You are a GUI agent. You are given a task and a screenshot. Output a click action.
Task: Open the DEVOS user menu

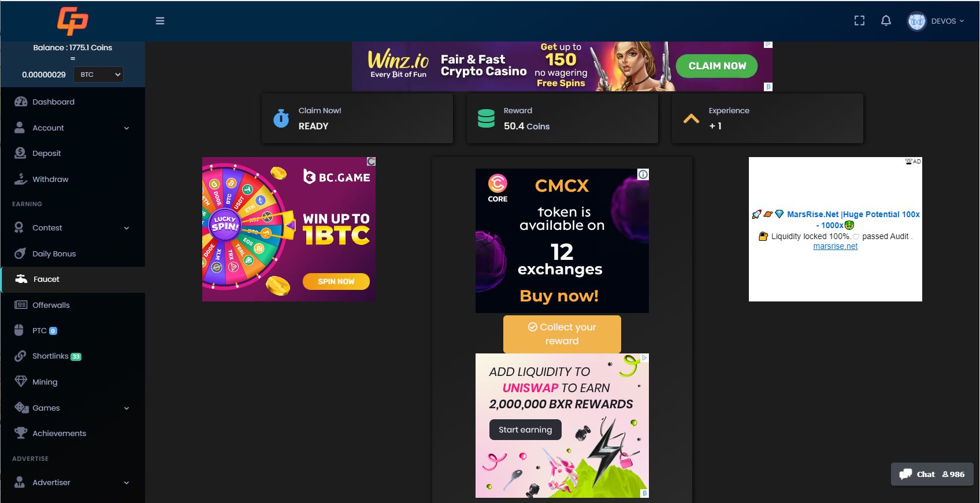[936, 21]
